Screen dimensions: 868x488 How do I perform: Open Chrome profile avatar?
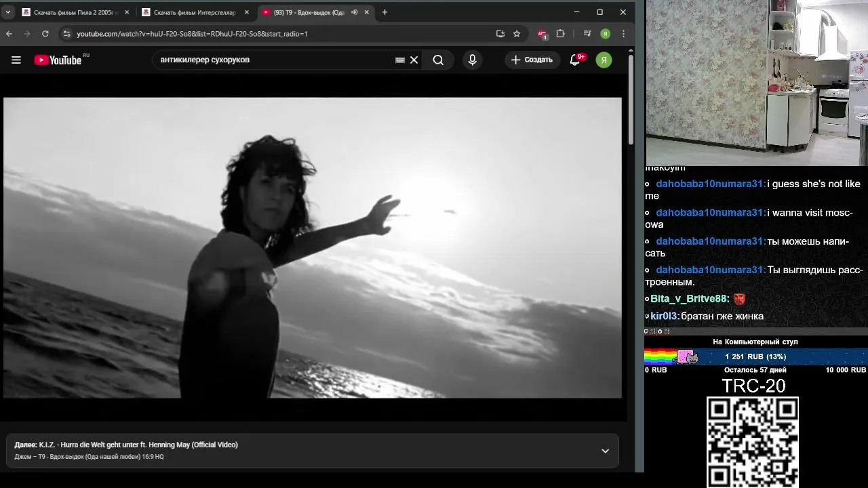coord(606,33)
